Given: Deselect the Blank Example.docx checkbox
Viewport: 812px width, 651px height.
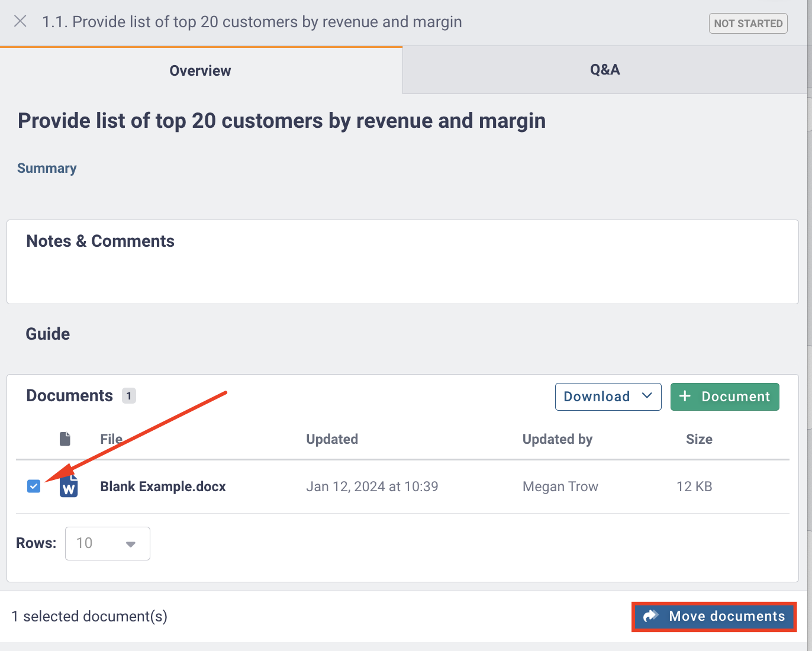Looking at the screenshot, I should click(x=34, y=486).
